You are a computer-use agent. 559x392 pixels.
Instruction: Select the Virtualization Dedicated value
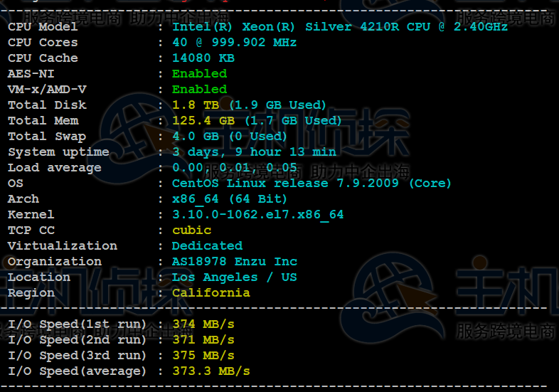207,246
